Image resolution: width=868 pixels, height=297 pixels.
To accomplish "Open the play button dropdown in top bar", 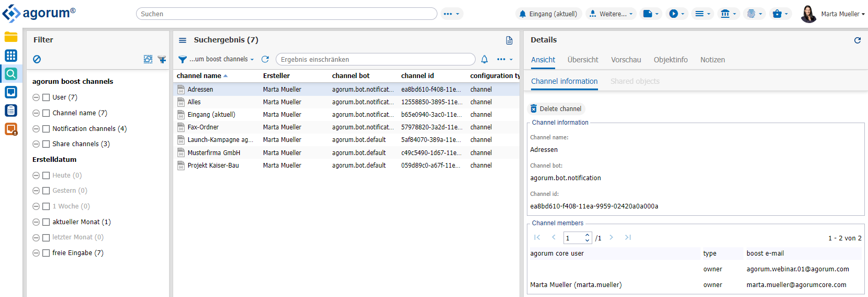I will click(677, 14).
